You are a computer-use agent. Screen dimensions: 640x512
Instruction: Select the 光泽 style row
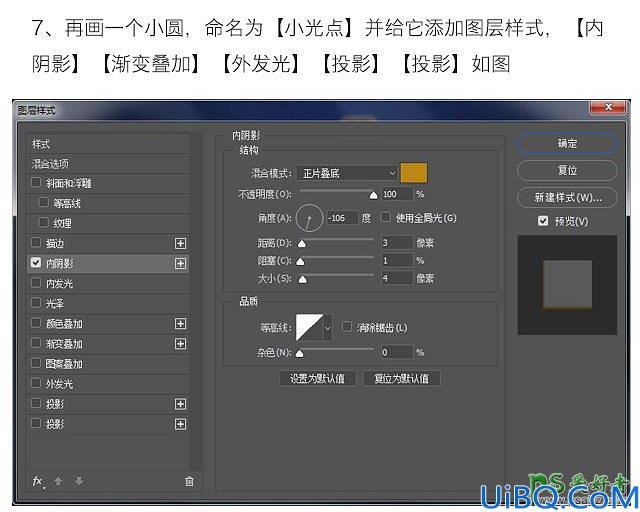108,303
